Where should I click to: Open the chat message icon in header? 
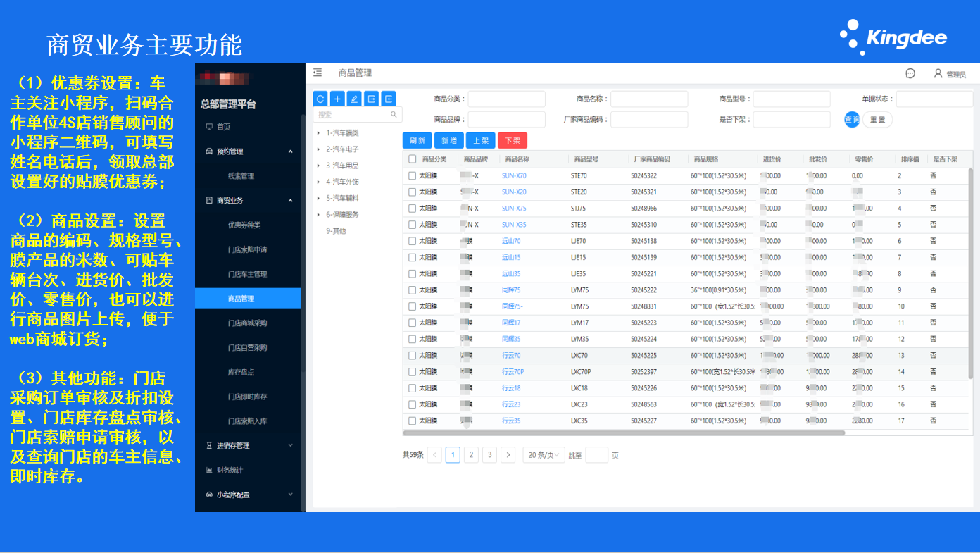coord(910,73)
